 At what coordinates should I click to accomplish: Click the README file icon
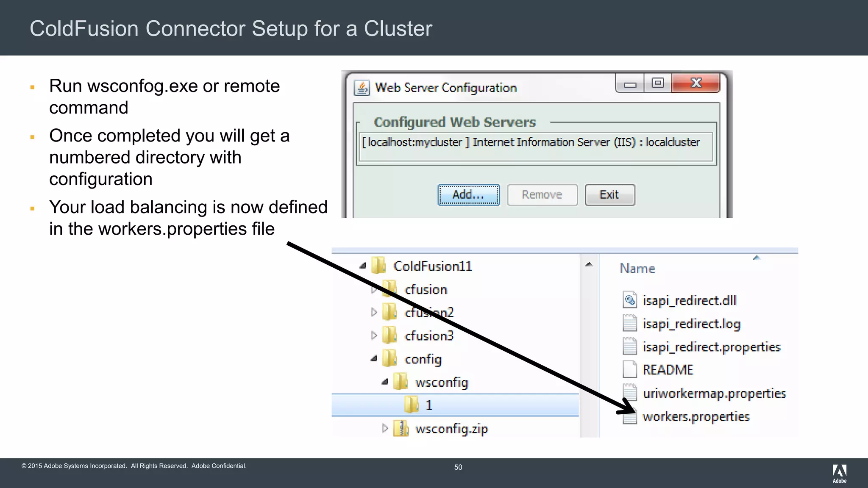point(630,369)
